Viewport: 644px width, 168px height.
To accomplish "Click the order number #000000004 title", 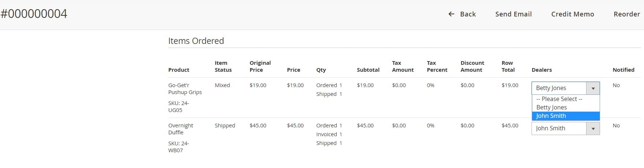I will click(x=34, y=14).
